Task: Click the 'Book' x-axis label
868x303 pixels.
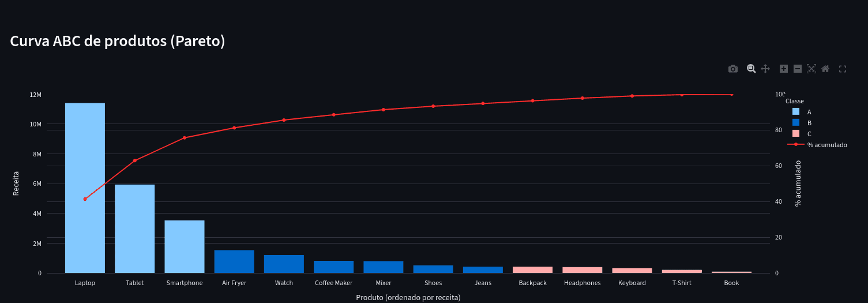Action: point(731,283)
